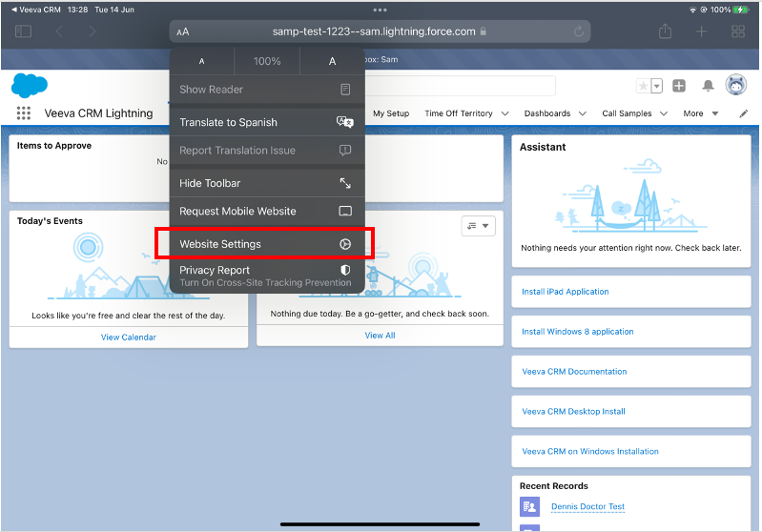The width and height of the screenshot is (762, 532).
Task: Tap the three-dot multitasking control
Action: 380,10
